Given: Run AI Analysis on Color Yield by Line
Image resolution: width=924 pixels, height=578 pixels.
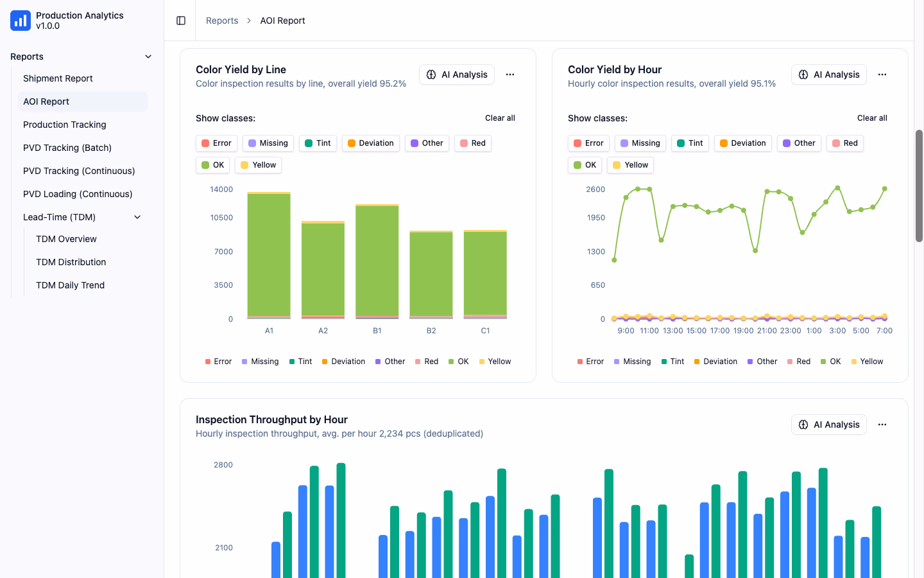Looking at the screenshot, I should pos(457,74).
